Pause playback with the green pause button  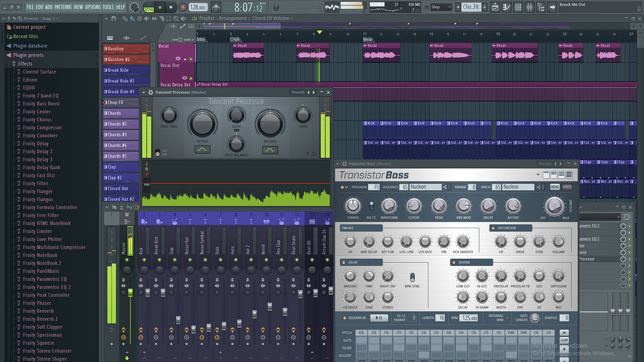click(160, 7)
